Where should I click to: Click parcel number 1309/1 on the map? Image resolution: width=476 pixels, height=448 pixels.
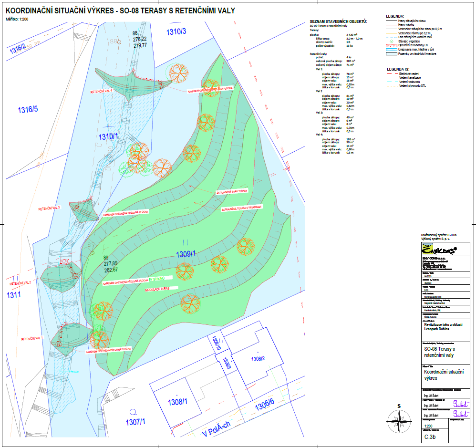tap(186, 254)
